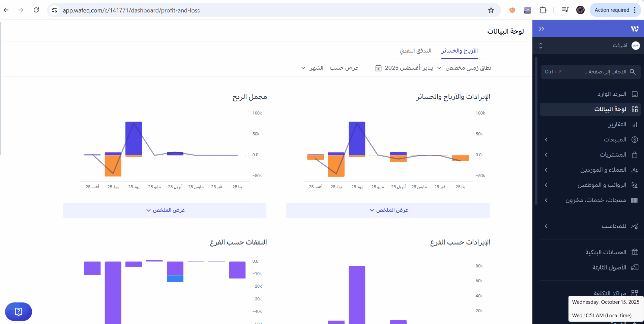Open the custom time range (نطاق زمني مخصص) dropdown
Image resolution: width=644 pixels, height=324 pixels.
pos(464,68)
